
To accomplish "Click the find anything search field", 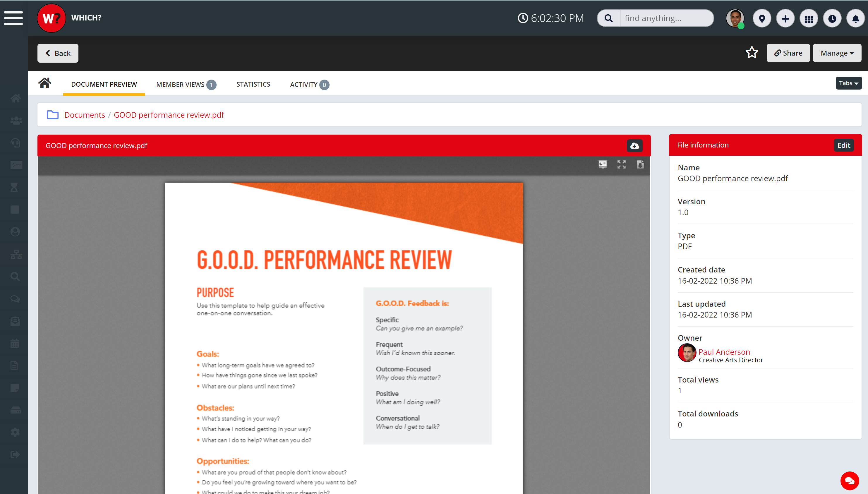I will tap(666, 18).
